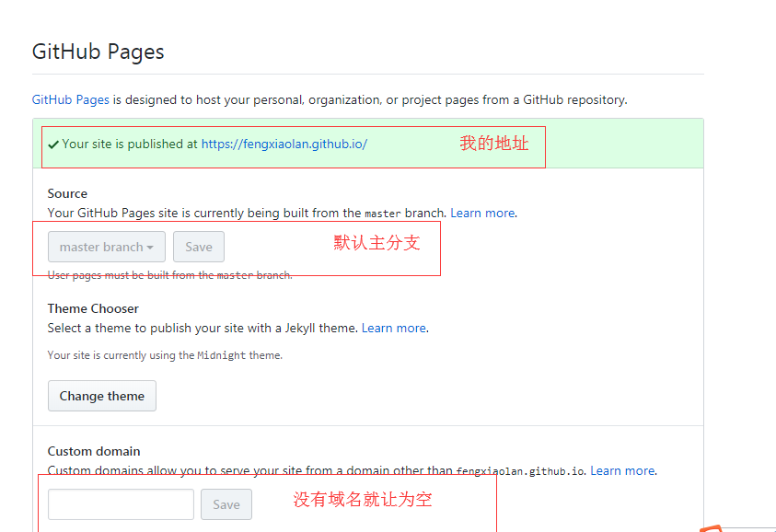Screen dimensions: 776x532
Task: Click Save button next to master branch
Action: (x=199, y=247)
